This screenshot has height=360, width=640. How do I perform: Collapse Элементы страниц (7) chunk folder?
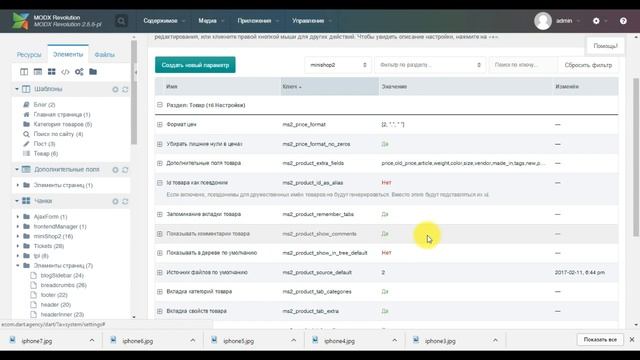[18, 266]
